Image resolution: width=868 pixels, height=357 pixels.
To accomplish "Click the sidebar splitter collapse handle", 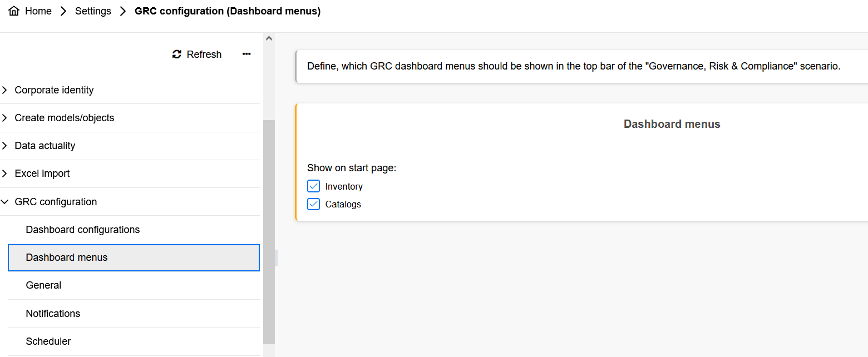I will click(x=277, y=257).
